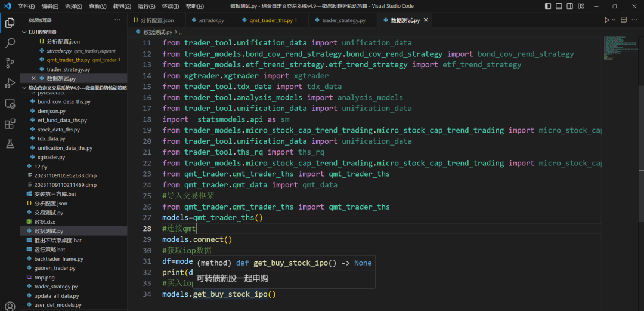This screenshot has width=644, height=311.
Task: Open run options dropdown arrow
Action: tap(614, 20)
